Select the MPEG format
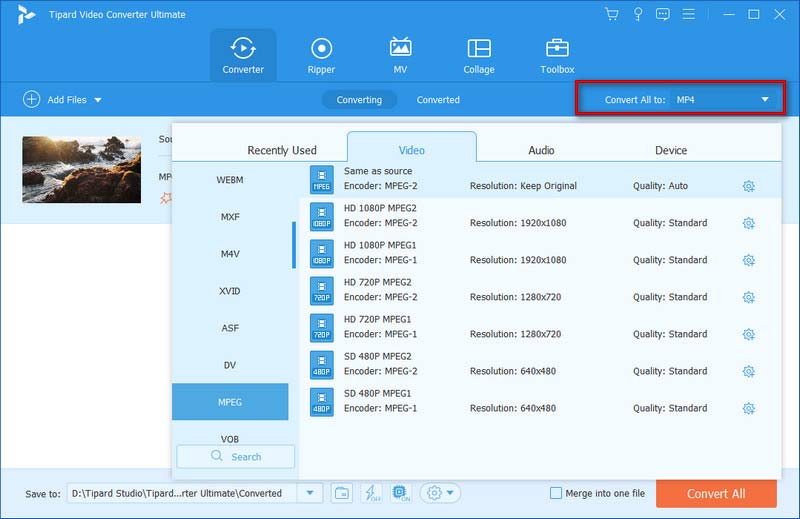The height and width of the screenshot is (519, 800). coord(230,402)
